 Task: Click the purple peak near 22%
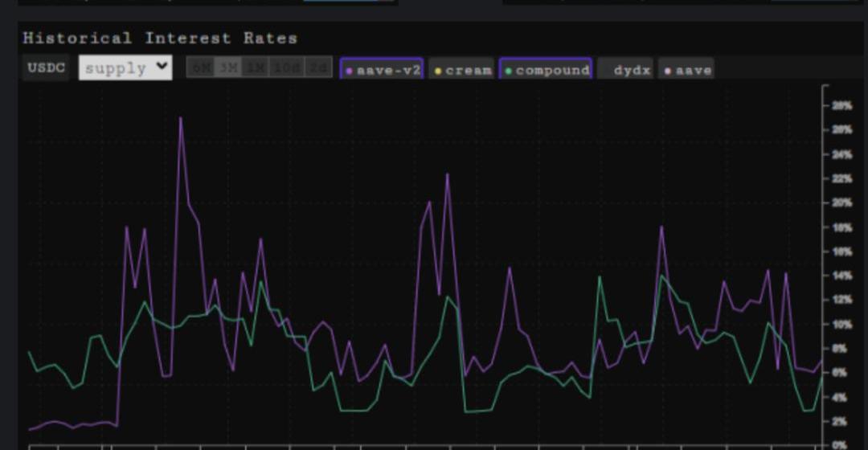pyautogui.click(x=448, y=174)
